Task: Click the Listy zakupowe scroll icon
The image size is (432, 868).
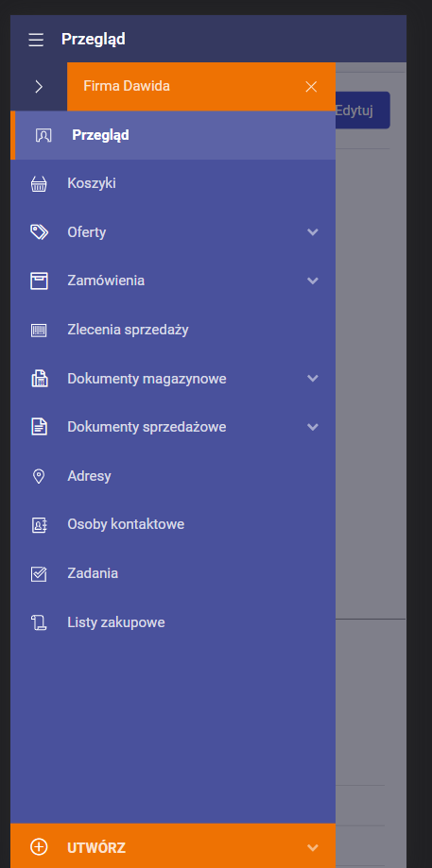Action: (x=39, y=622)
